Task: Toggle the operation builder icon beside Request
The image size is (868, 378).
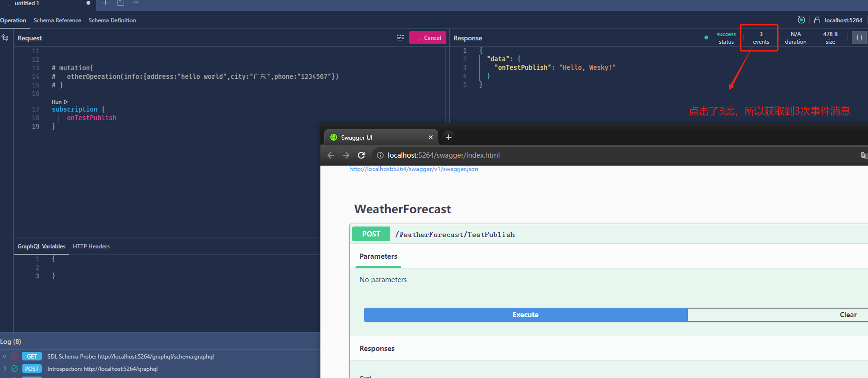Action: click(5, 38)
